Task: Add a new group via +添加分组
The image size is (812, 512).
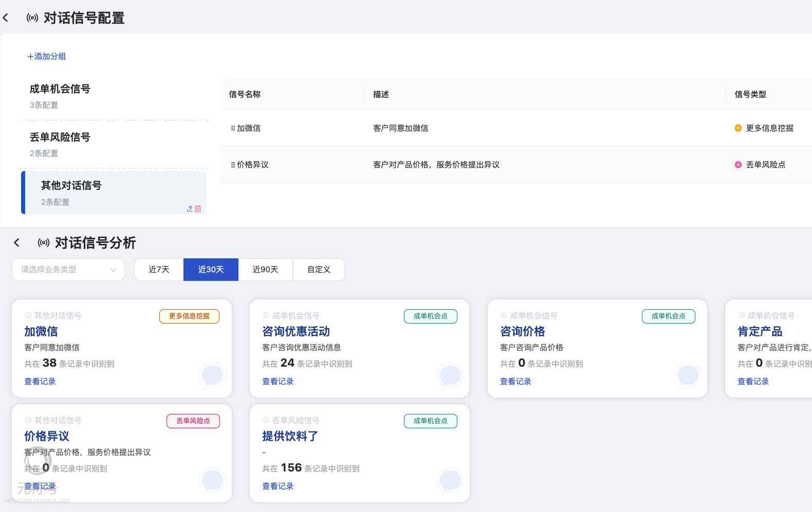Action: pos(47,56)
